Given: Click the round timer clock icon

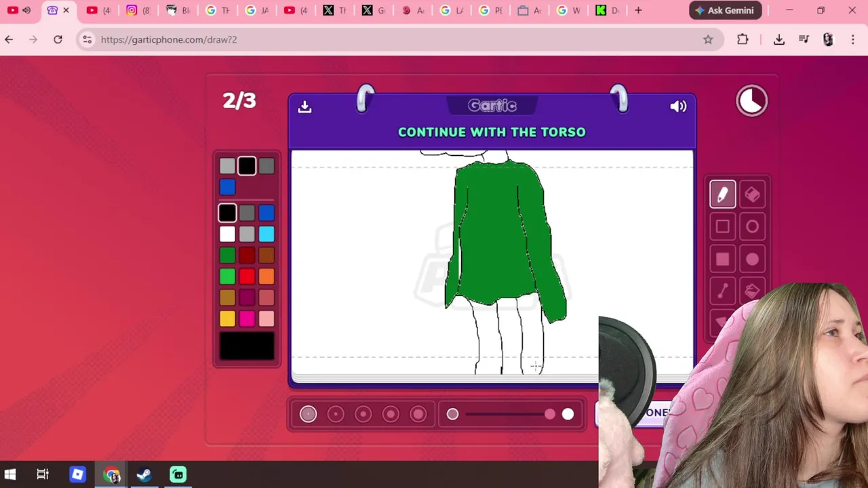Looking at the screenshot, I should (x=752, y=101).
